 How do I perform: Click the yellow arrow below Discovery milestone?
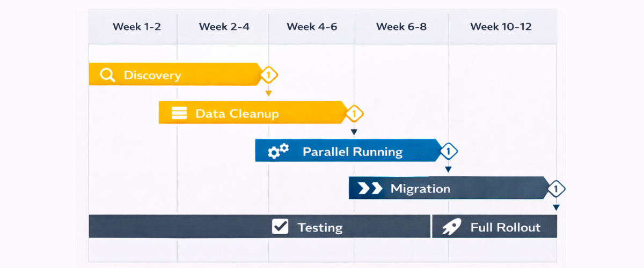tap(268, 93)
